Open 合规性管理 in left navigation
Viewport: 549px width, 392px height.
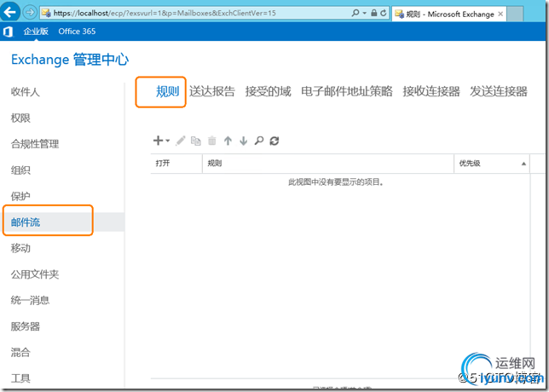[x=35, y=144]
